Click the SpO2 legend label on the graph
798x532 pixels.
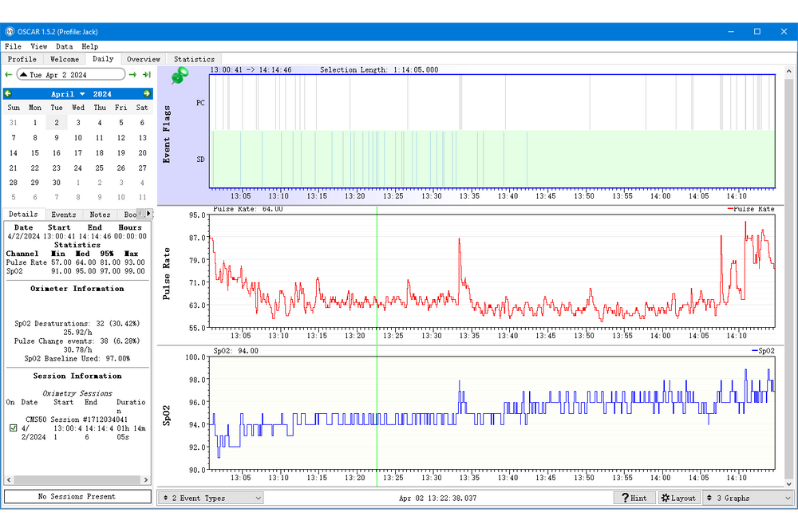click(x=764, y=351)
